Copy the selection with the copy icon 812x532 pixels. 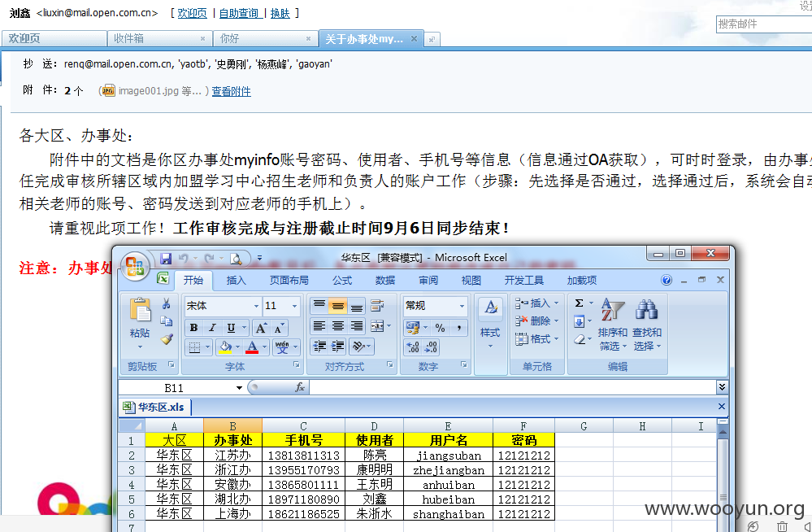click(x=167, y=321)
